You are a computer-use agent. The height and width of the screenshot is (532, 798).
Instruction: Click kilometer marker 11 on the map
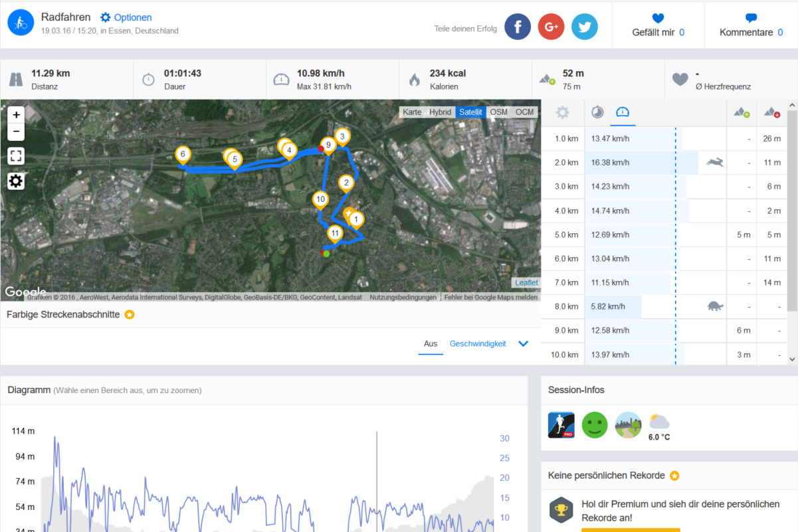click(x=335, y=234)
